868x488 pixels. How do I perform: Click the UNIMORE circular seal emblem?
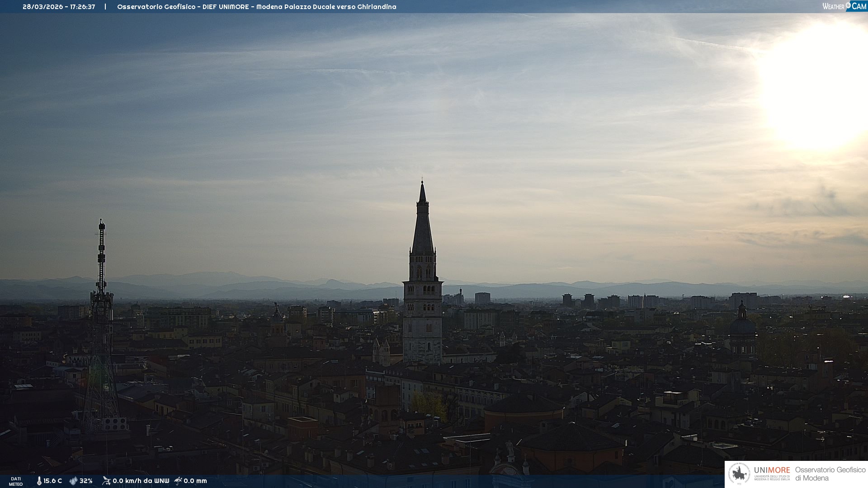coord(739,474)
